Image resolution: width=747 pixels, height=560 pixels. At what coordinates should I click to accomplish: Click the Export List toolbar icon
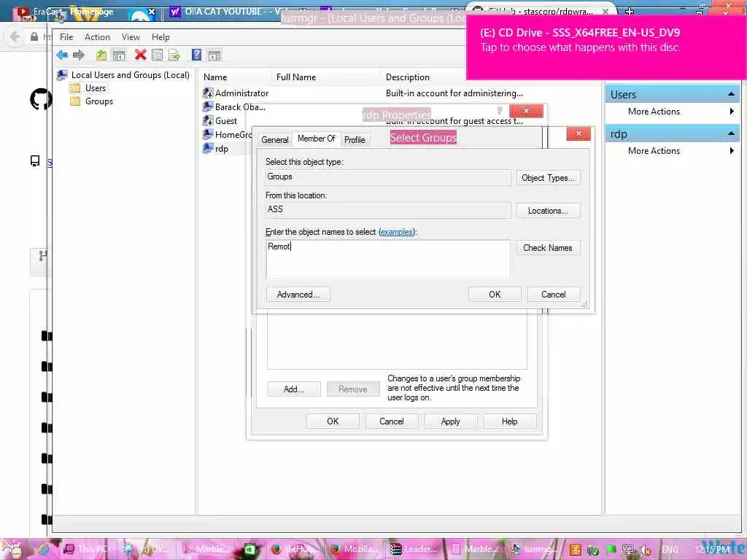point(174,55)
